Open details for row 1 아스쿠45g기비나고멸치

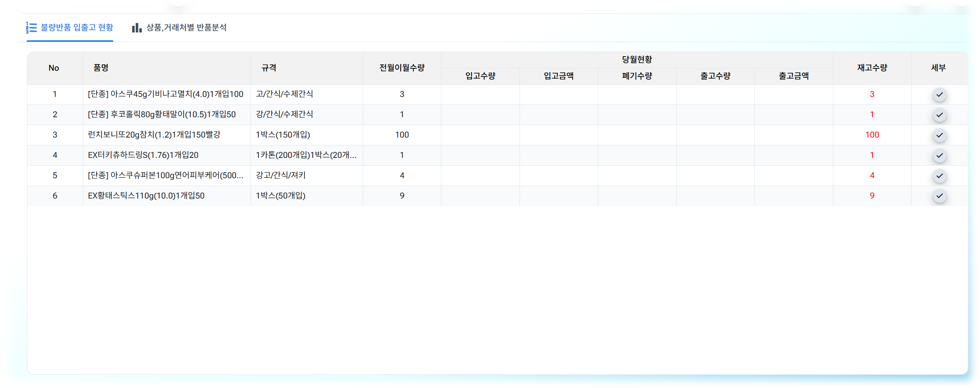coord(939,95)
